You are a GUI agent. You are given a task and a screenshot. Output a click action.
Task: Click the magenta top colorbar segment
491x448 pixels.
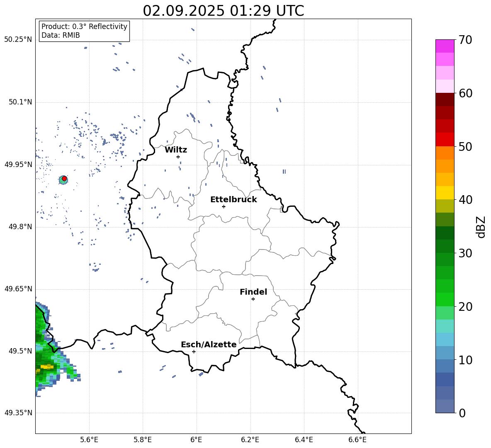click(x=445, y=46)
